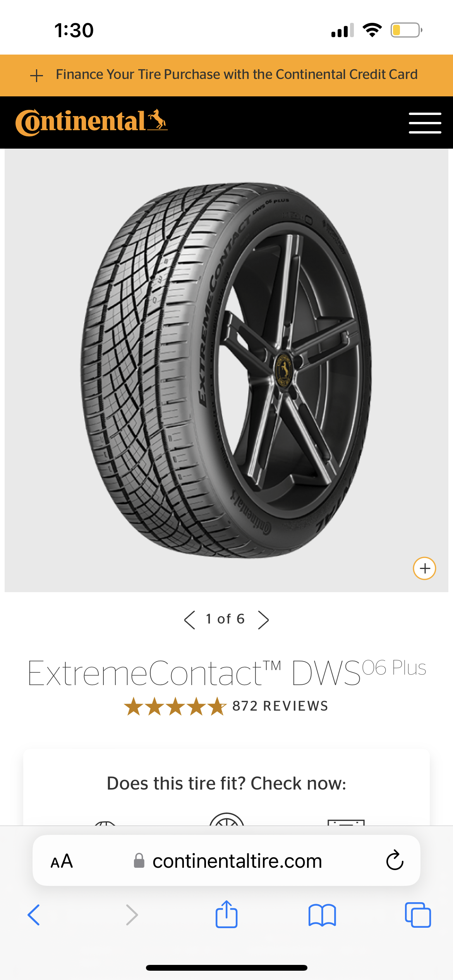
Task: Tap the tire product image
Action: (x=226, y=370)
